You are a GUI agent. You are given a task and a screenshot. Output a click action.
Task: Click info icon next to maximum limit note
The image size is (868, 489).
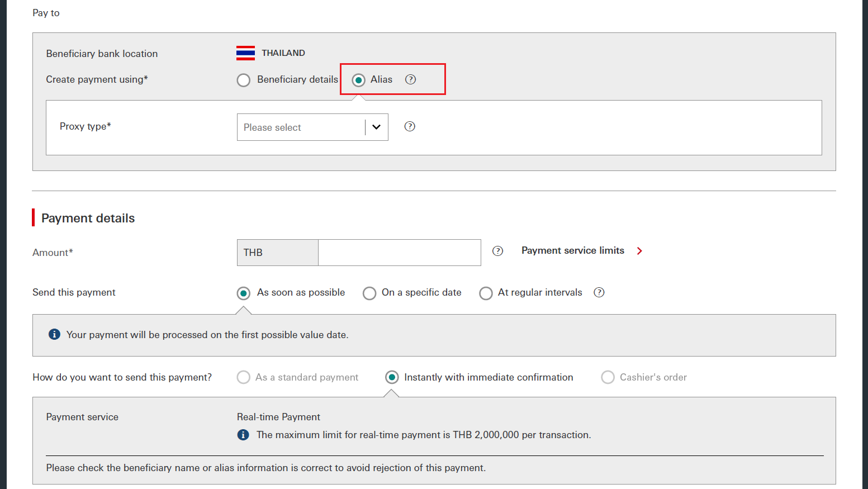tap(243, 435)
